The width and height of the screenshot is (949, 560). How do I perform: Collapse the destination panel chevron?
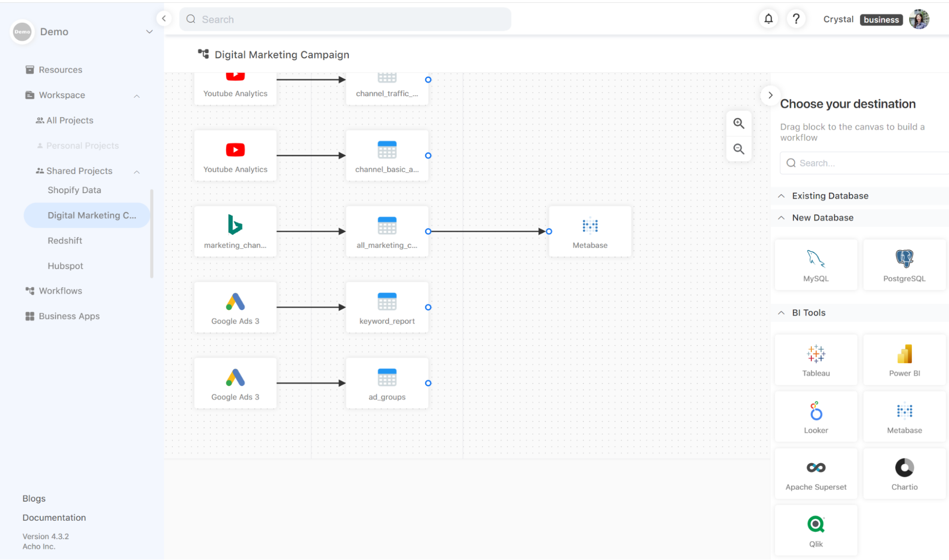[770, 95]
